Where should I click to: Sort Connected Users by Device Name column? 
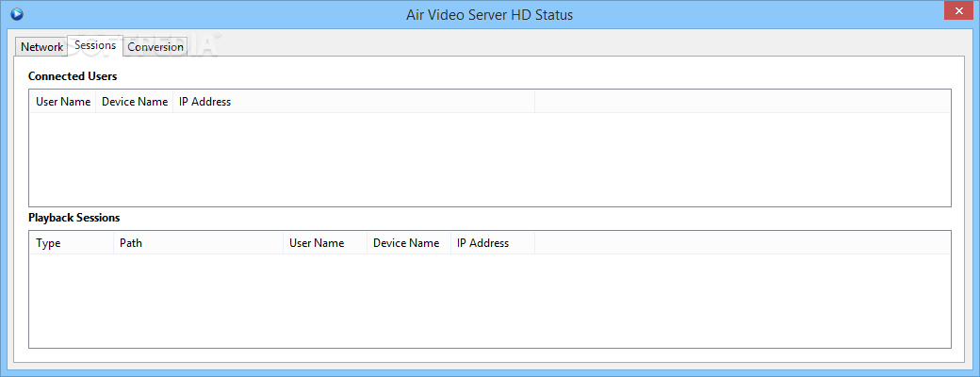[x=135, y=101]
